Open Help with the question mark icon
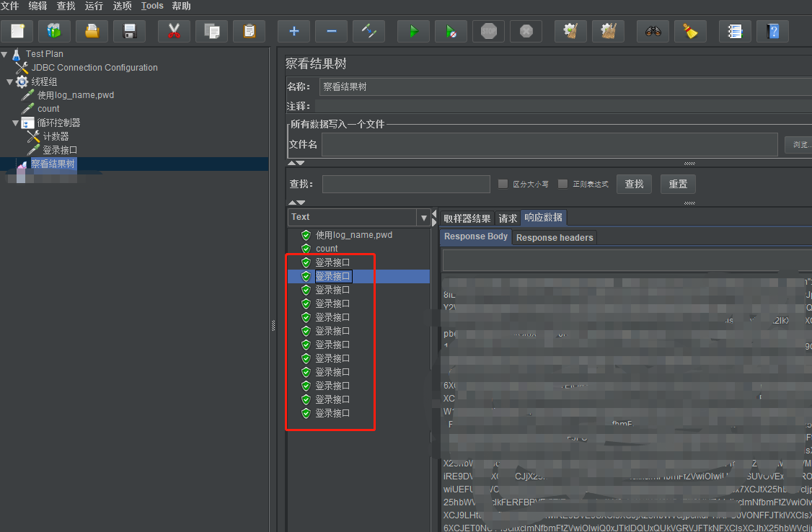 pos(772,31)
